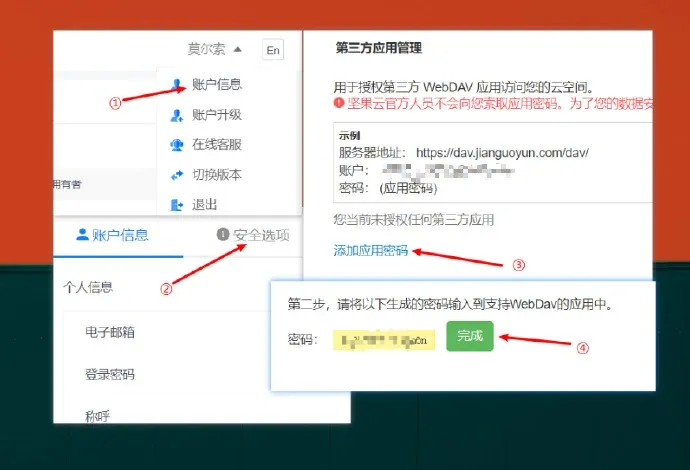This screenshot has width=690, height=470.
Task: Open the 莫尔索 user dropdown menu
Action: [206, 49]
